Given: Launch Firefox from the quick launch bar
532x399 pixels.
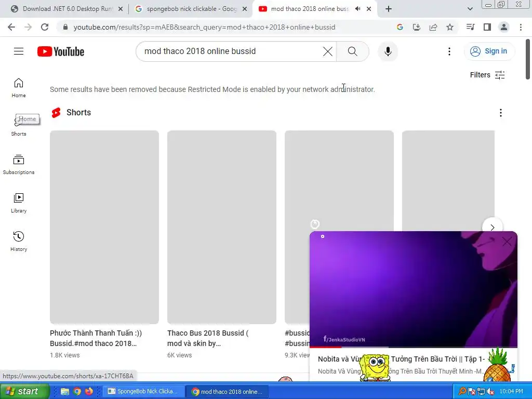Looking at the screenshot, I should click(89, 392).
